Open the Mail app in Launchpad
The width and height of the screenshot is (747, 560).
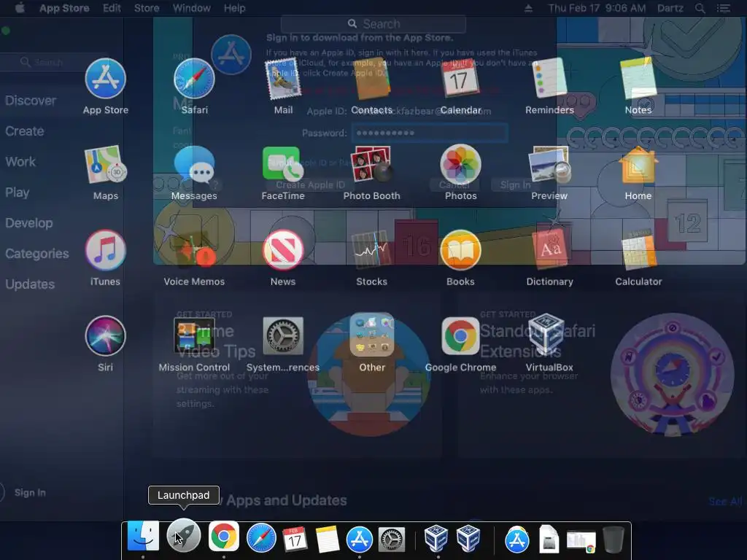click(x=283, y=79)
